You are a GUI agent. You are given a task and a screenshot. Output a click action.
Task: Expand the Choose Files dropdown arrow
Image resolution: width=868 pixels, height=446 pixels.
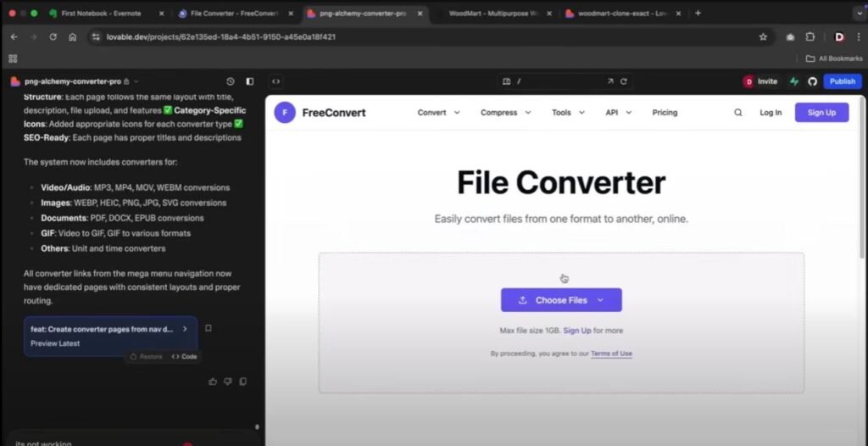(600, 300)
